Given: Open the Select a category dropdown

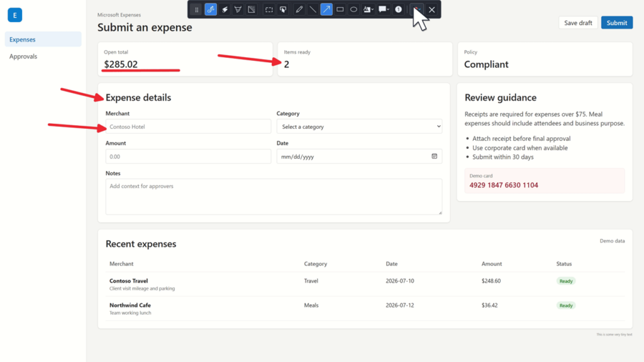Looking at the screenshot, I should [359, 126].
